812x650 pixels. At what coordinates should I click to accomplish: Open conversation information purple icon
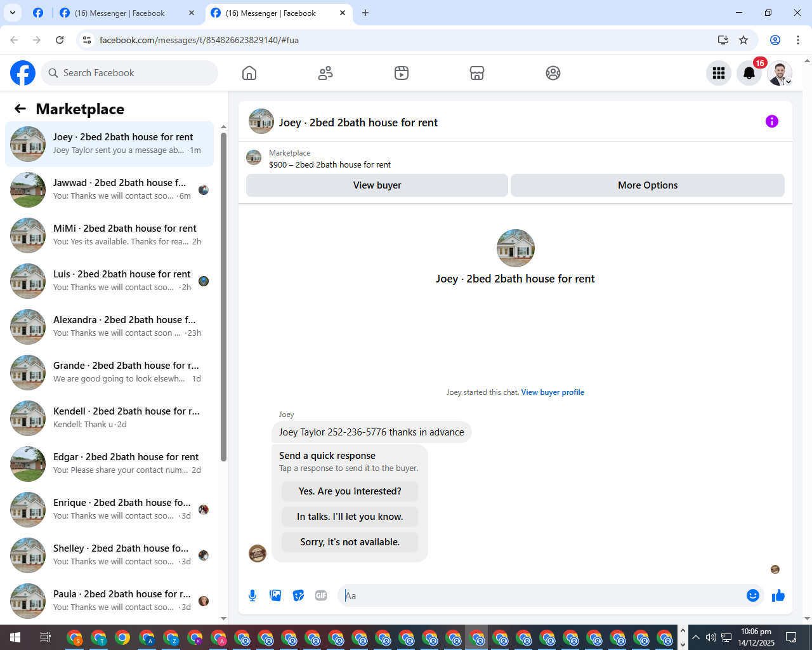coord(772,121)
